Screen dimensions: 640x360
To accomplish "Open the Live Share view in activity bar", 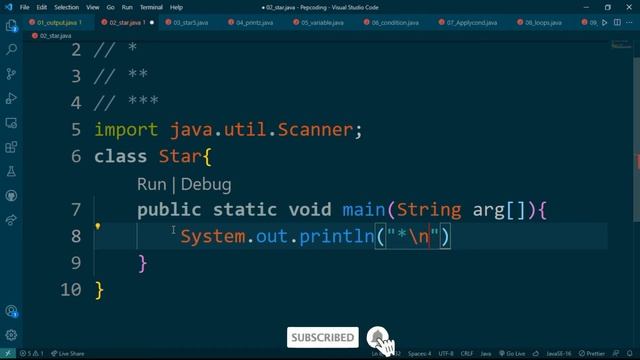I will click(x=11, y=220).
